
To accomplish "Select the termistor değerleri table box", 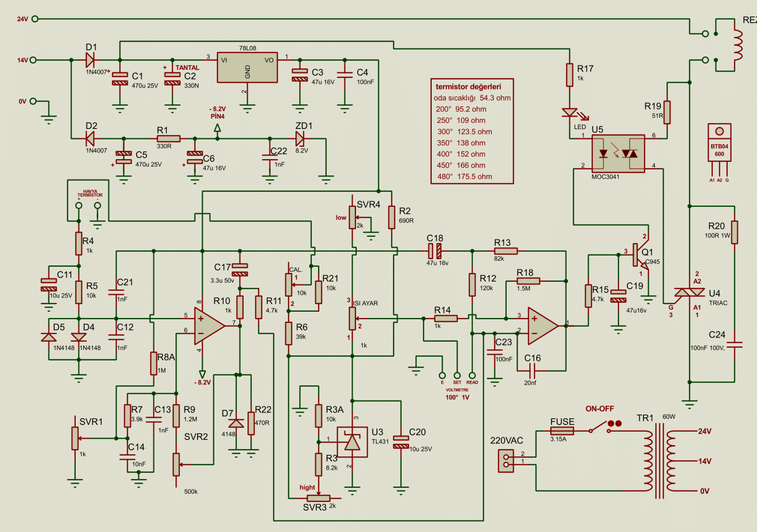I will [x=472, y=131].
